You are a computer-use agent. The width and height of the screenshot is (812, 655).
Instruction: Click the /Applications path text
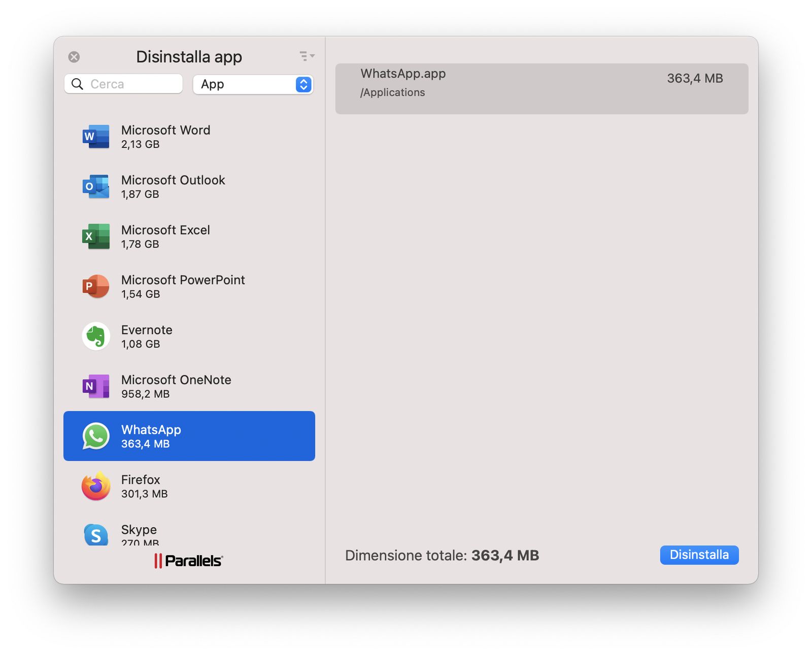coord(392,92)
